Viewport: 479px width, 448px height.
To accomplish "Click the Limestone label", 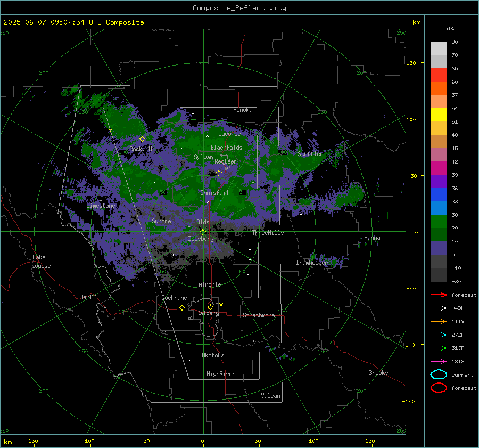I will tap(101, 206).
